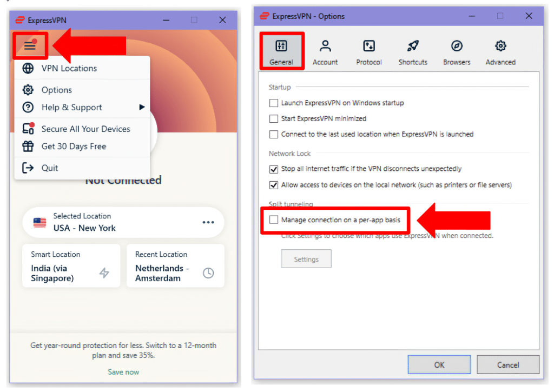
Task: Switch to the Browsers tab label
Action: 457,62
